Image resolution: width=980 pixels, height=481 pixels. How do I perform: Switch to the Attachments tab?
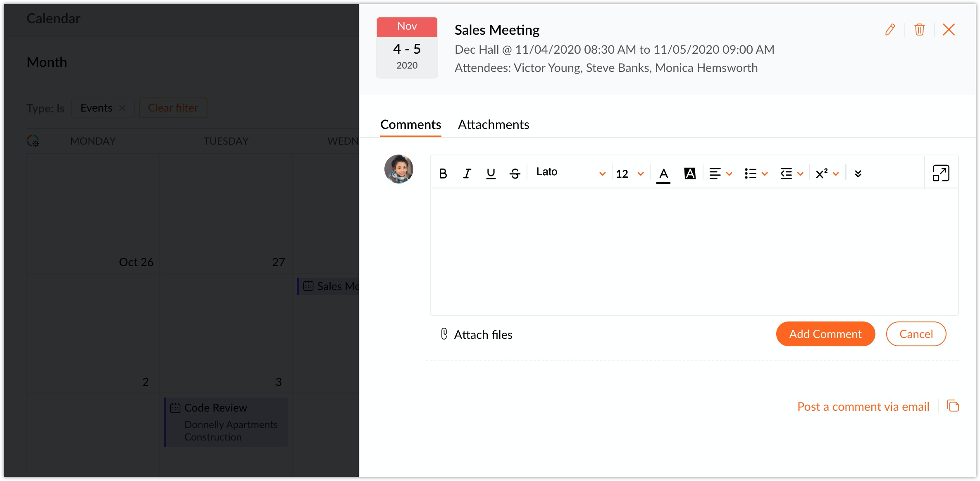click(x=494, y=125)
